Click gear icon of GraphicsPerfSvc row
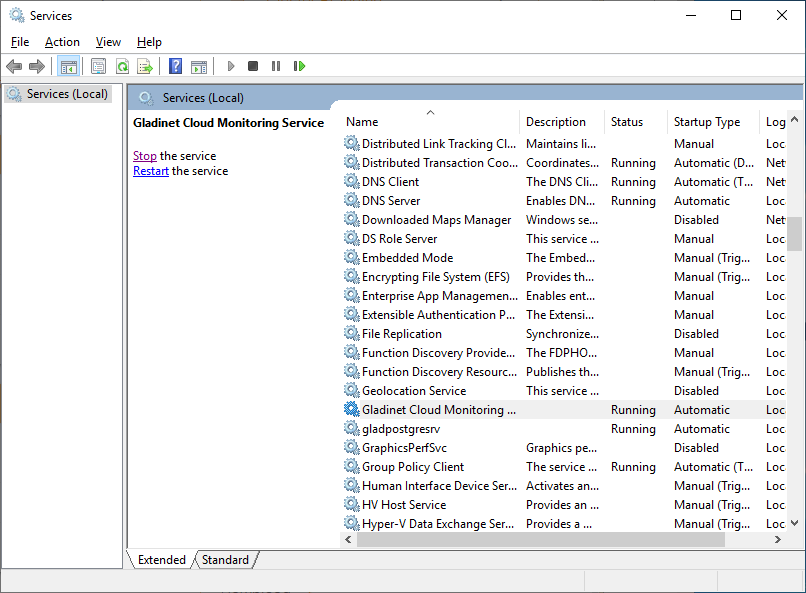 click(x=352, y=448)
